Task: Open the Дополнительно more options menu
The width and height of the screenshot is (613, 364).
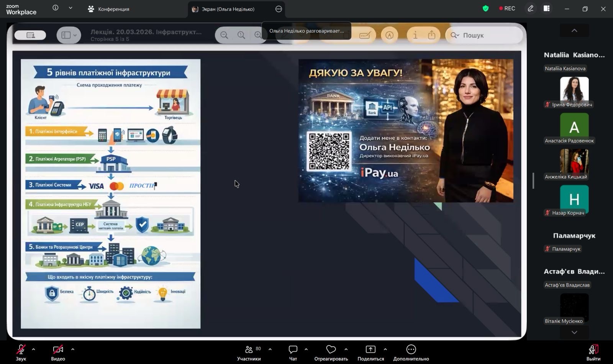Action: (411, 349)
